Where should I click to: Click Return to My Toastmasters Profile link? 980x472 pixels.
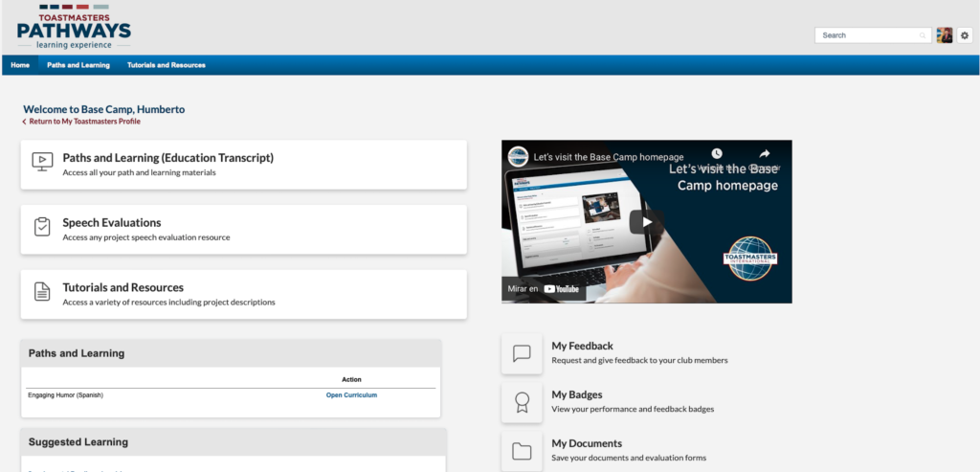coord(81,122)
